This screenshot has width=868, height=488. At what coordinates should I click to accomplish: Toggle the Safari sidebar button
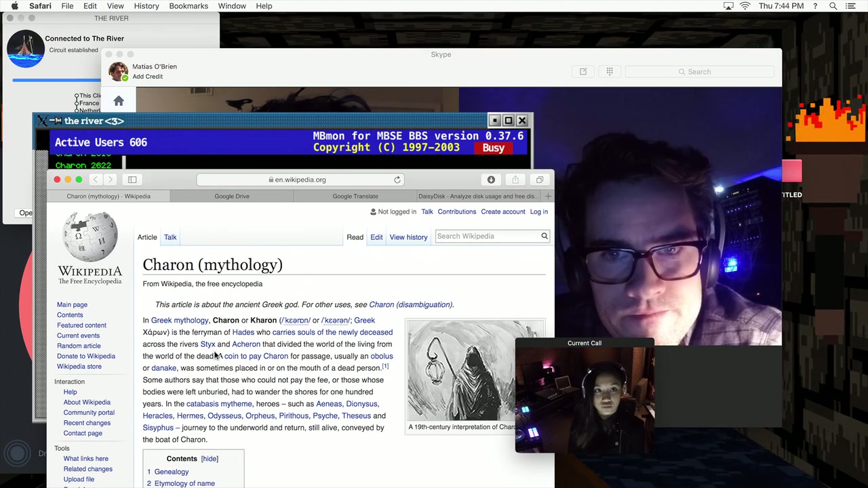tap(132, 180)
